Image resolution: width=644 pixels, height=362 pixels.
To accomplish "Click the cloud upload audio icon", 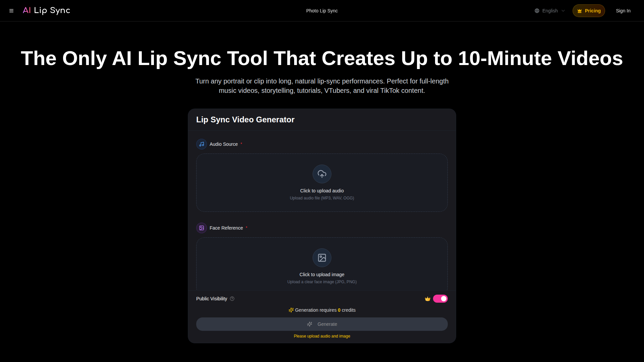I will tap(322, 174).
